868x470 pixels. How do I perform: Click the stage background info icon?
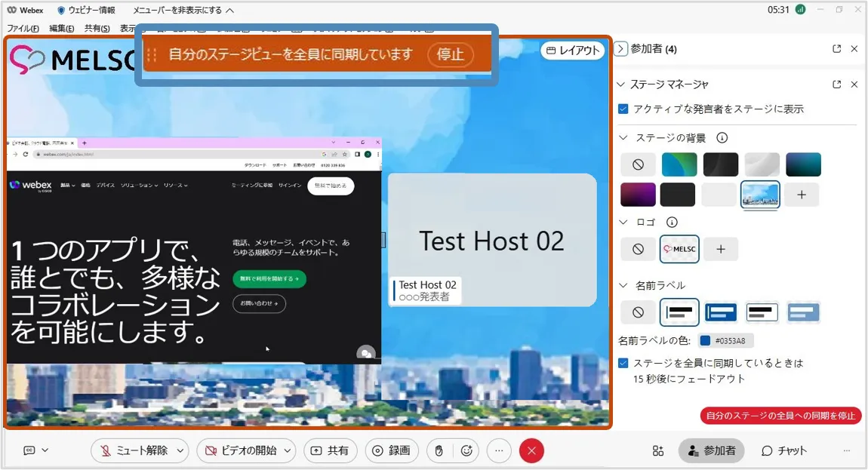722,138
